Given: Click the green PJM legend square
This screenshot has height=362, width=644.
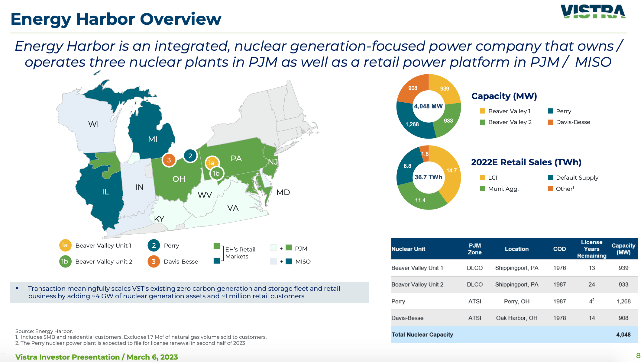Looking at the screenshot, I should click(x=289, y=248).
